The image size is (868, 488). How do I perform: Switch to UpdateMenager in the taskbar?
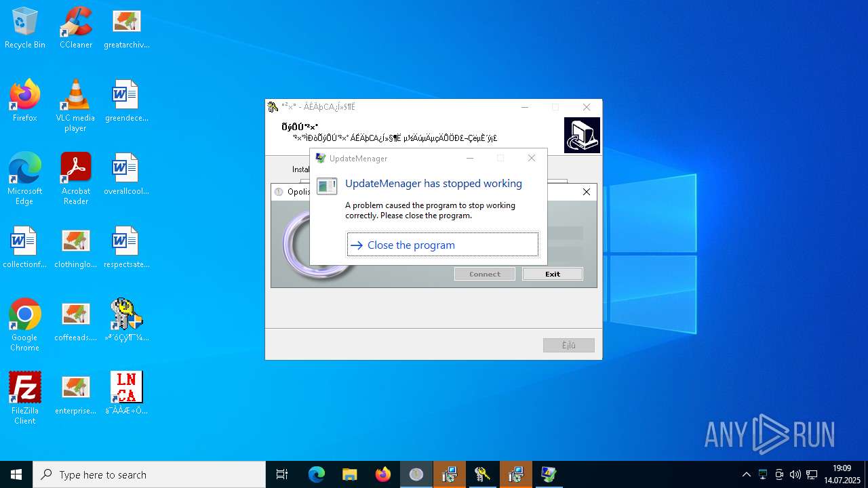coord(549,474)
